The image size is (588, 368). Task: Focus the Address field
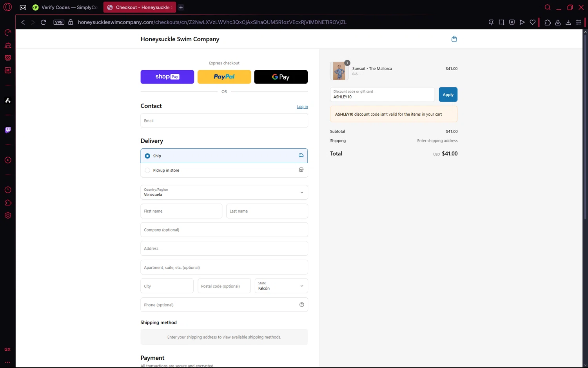pos(224,248)
